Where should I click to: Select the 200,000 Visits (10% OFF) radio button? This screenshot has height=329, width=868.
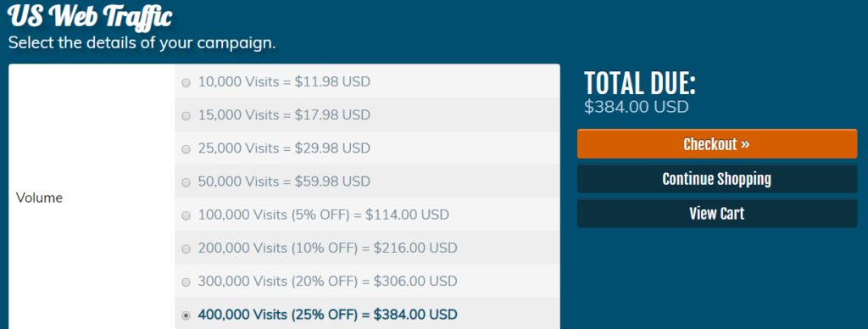pyautogui.click(x=186, y=248)
